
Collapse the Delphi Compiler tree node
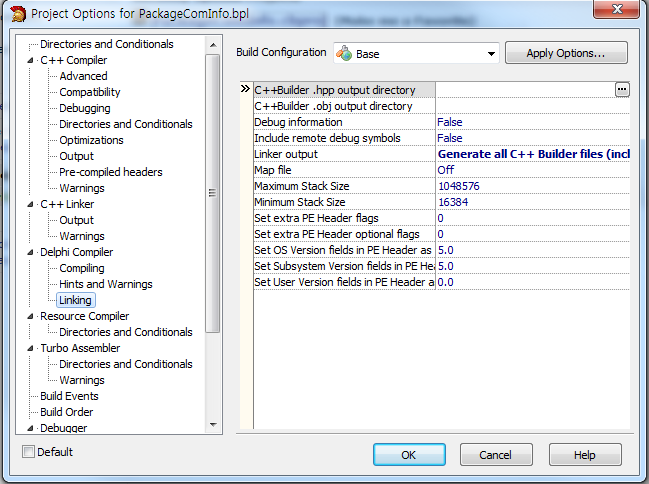click(33, 252)
